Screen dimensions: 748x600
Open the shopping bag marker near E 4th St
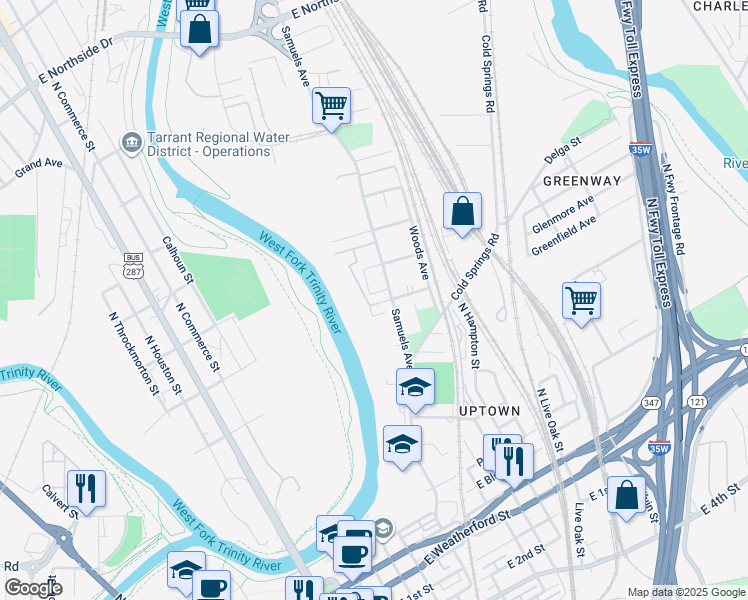(626, 495)
